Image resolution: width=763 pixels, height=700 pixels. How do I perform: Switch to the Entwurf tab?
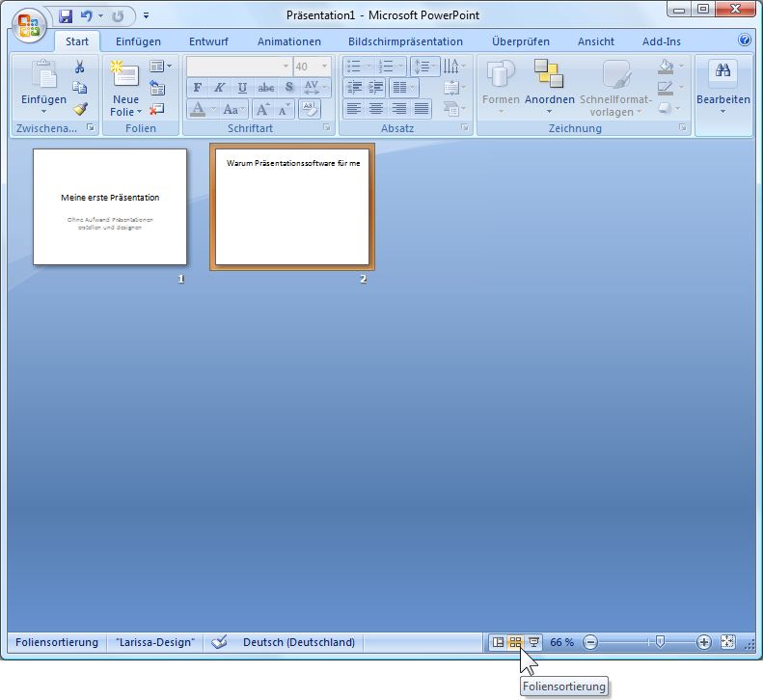click(x=208, y=41)
